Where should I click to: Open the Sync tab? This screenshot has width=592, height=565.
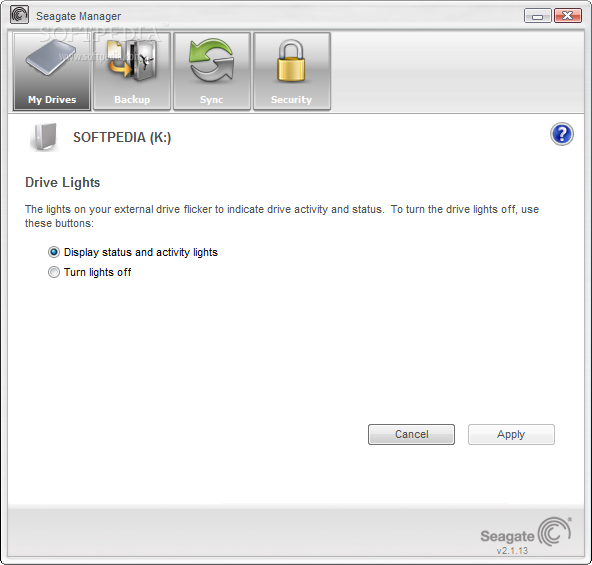(x=212, y=71)
